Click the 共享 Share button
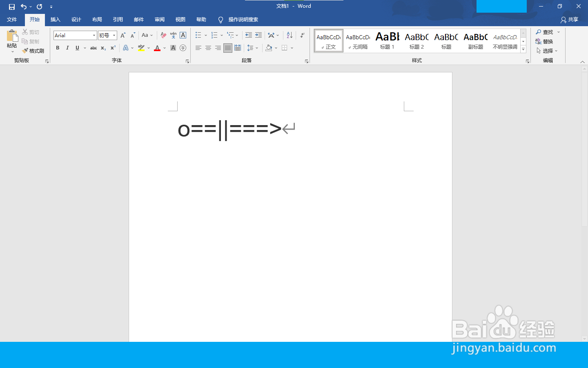Viewport: 588px width, 368px height. pos(570,20)
